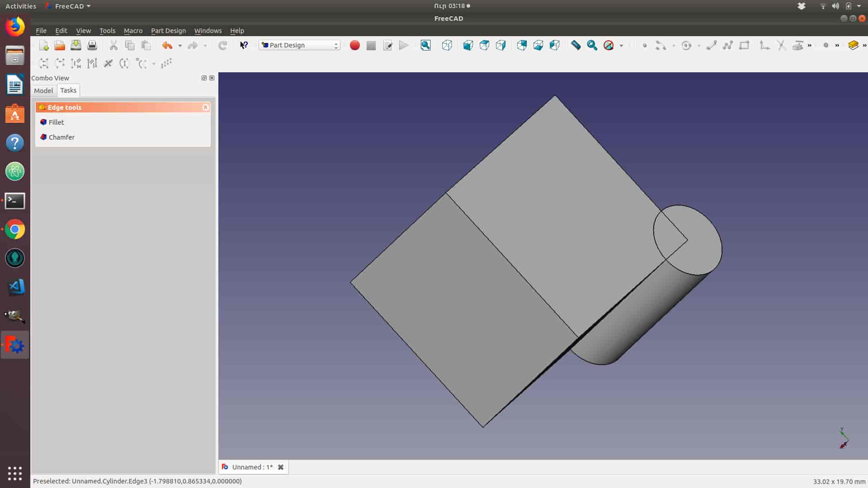Click the Fit All view icon

(425, 45)
